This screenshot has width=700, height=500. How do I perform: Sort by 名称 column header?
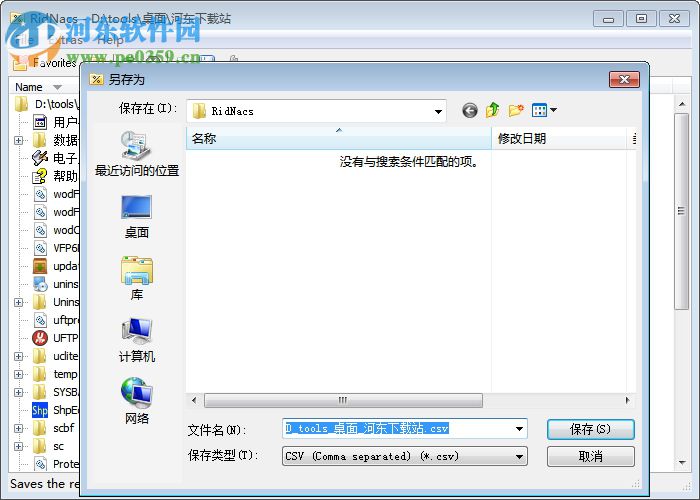pyautogui.click(x=338, y=138)
